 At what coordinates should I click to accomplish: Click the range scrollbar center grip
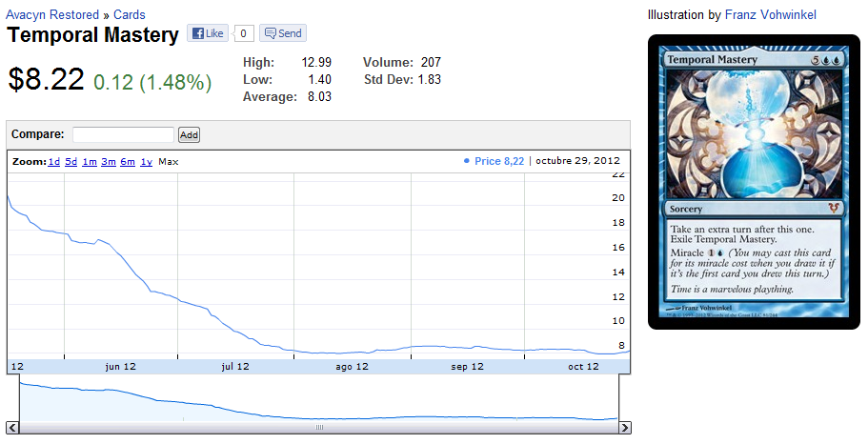click(319, 428)
